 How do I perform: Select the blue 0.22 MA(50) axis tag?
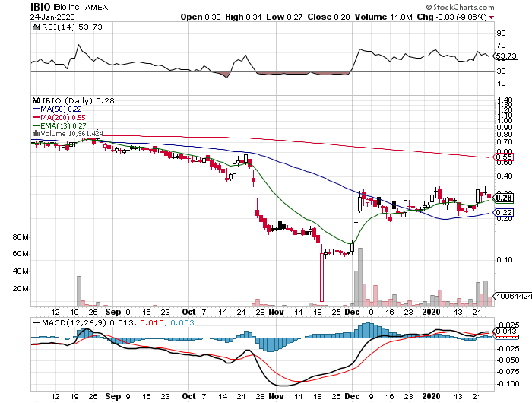pos(502,212)
